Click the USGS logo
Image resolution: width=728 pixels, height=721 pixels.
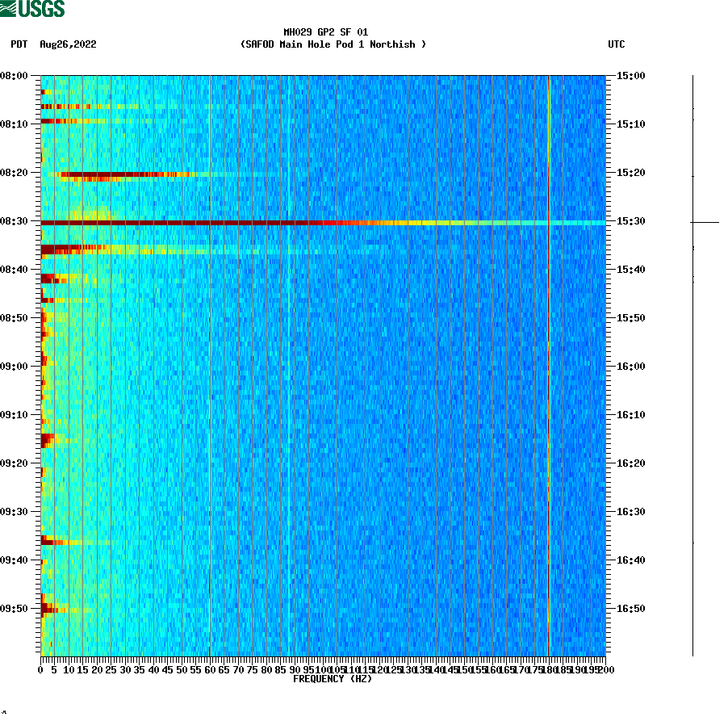point(32,8)
